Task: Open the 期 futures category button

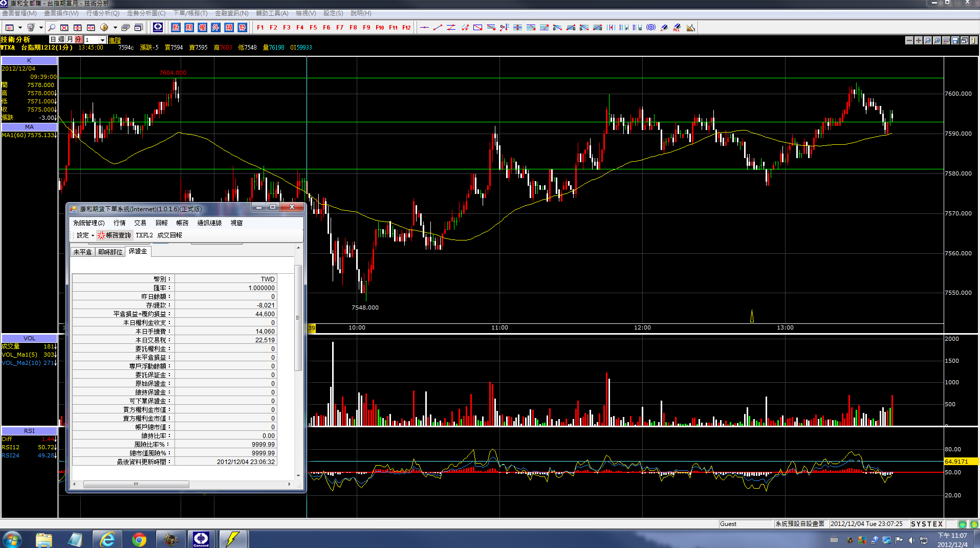Action: point(189,28)
